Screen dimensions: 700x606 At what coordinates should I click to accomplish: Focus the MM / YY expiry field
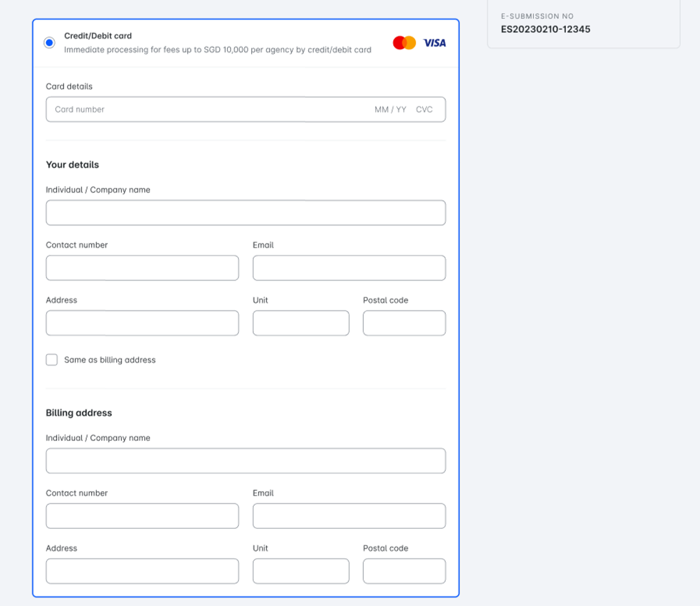[390, 109]
